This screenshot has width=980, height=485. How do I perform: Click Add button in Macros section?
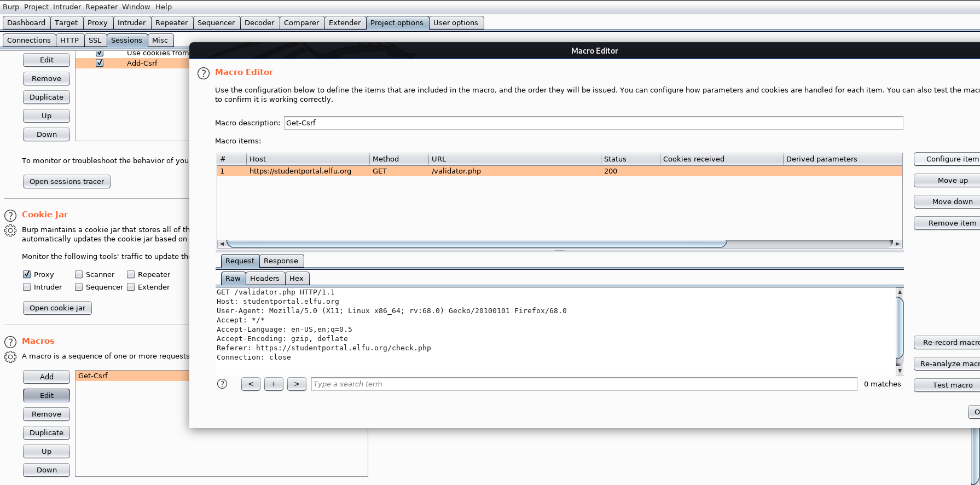point(47,377)
